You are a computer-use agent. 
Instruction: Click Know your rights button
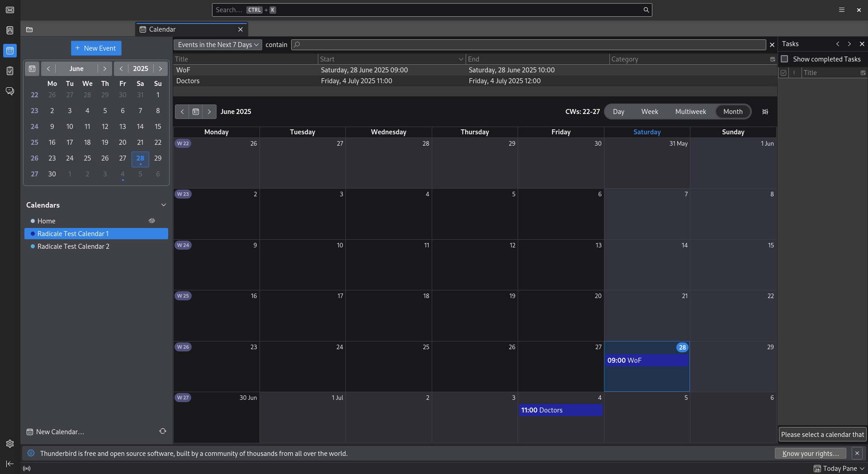tap(810, 453)
